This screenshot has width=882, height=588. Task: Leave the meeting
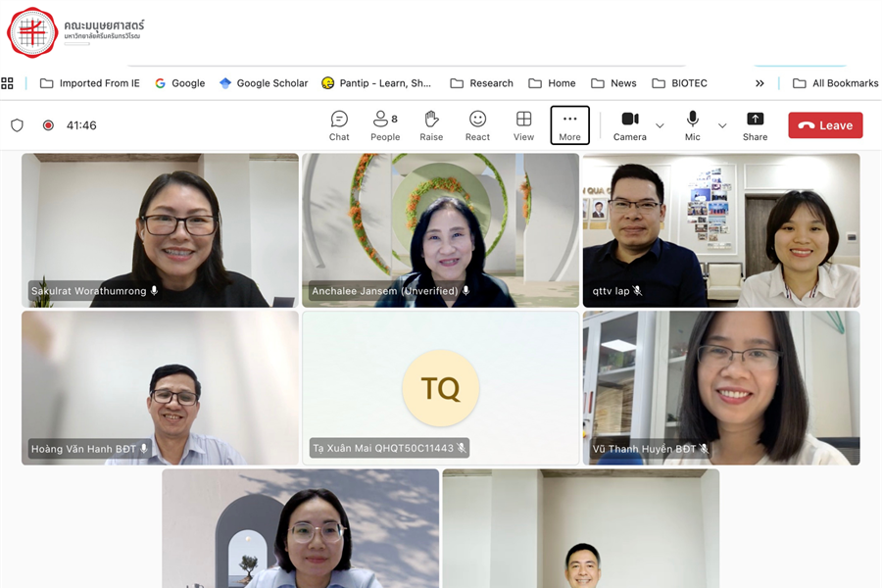pyautogui.click(x=825, y=125)
